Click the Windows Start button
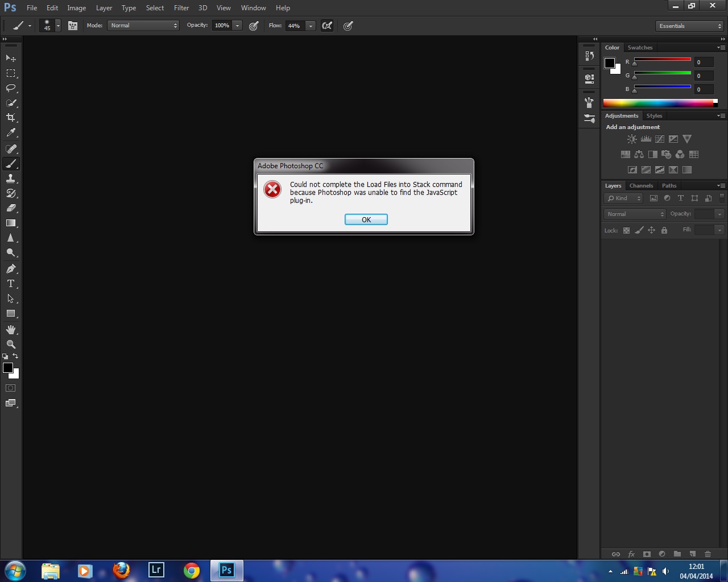The height and width of the screenshot is (582, 728). point(15,570)
